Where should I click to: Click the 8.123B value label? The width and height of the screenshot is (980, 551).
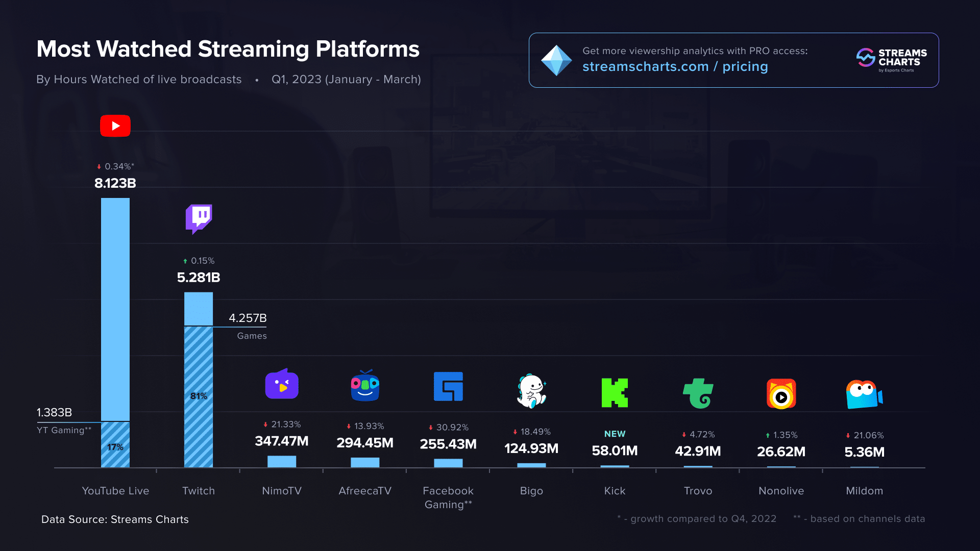pyautogui.click(x=115, y=183)
